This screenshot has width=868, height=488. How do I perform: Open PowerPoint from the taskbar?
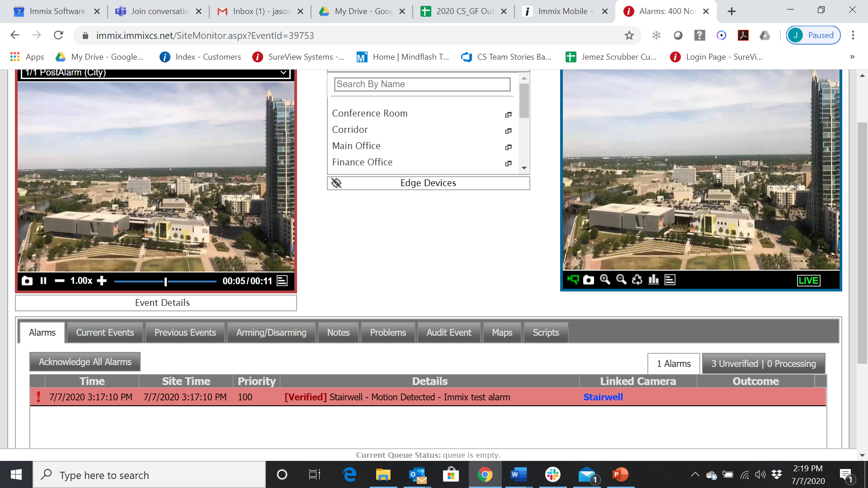pos(620,474)
